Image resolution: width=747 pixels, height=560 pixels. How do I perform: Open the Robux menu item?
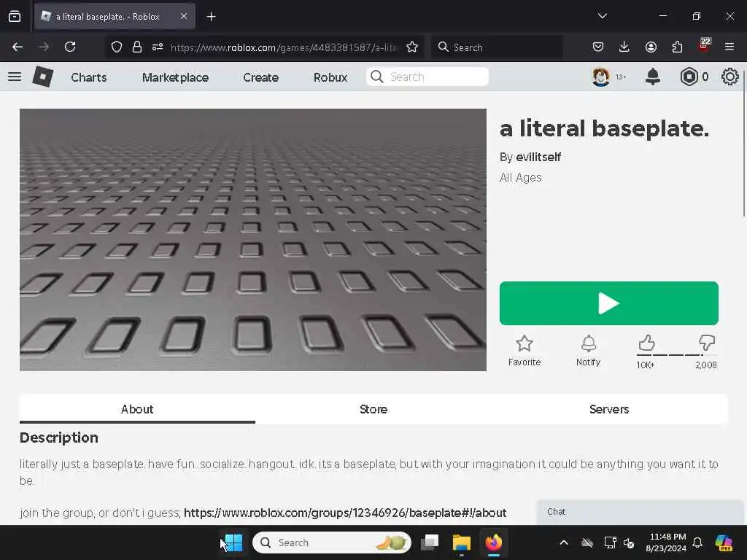pos(330,77)
